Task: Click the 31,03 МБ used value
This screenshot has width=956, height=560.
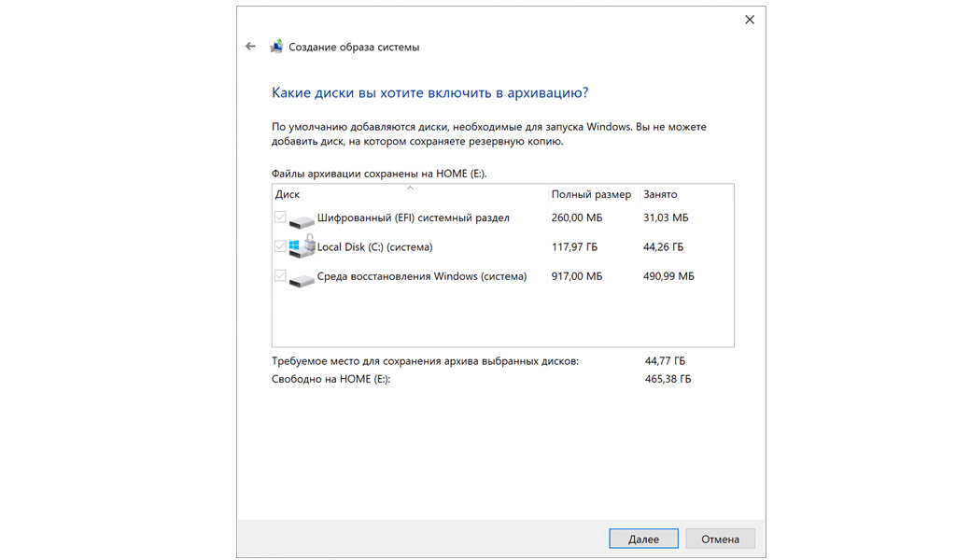Action: (666, 217)
